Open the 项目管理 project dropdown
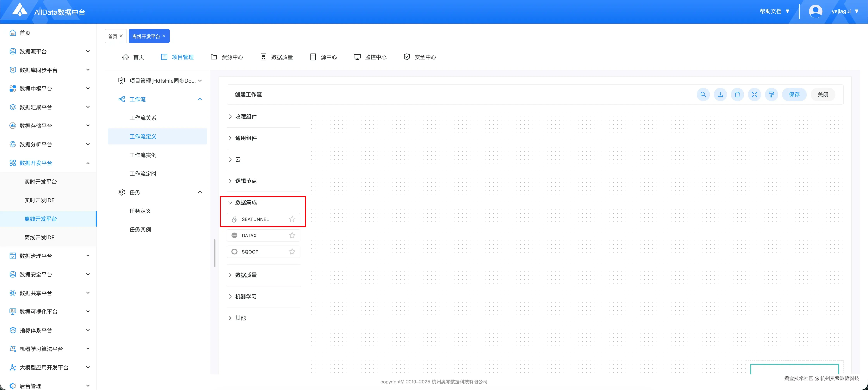The image size is (868, 390). coord(160,81)
